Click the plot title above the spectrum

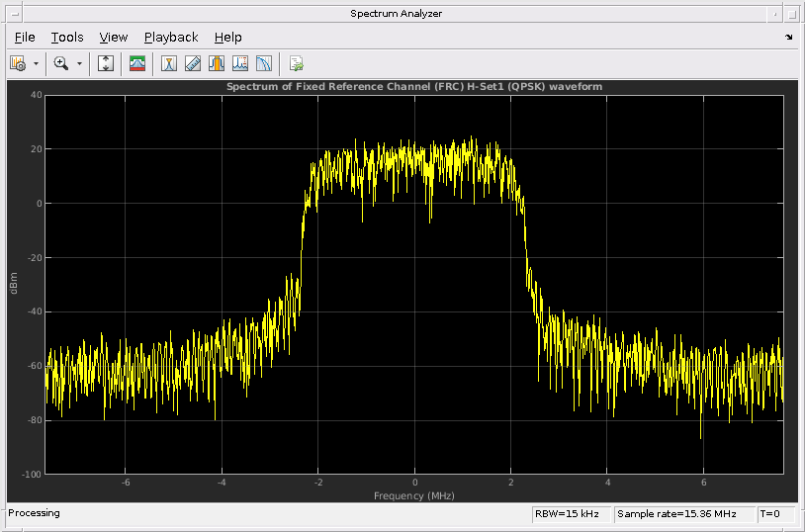pyautogui.click(x=414, y=87)
